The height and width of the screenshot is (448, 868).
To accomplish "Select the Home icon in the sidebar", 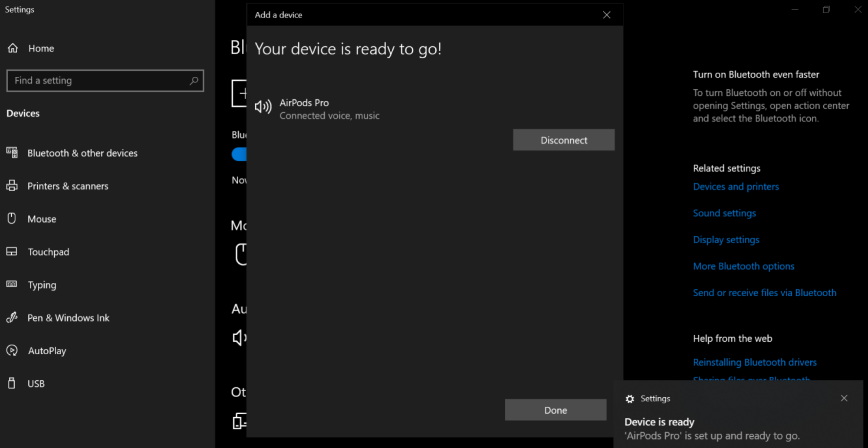I will 13,48.
